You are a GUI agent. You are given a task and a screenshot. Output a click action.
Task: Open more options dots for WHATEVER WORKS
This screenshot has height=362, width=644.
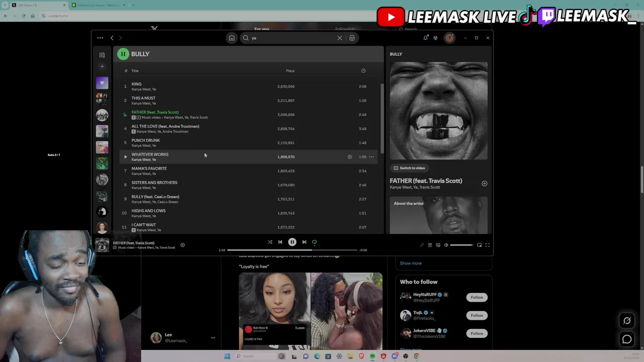[371, 157]
